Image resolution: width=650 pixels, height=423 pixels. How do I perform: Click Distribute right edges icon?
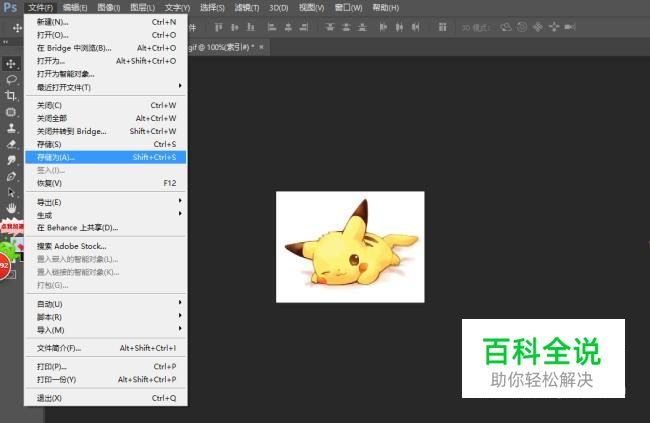tap(415, 27)
